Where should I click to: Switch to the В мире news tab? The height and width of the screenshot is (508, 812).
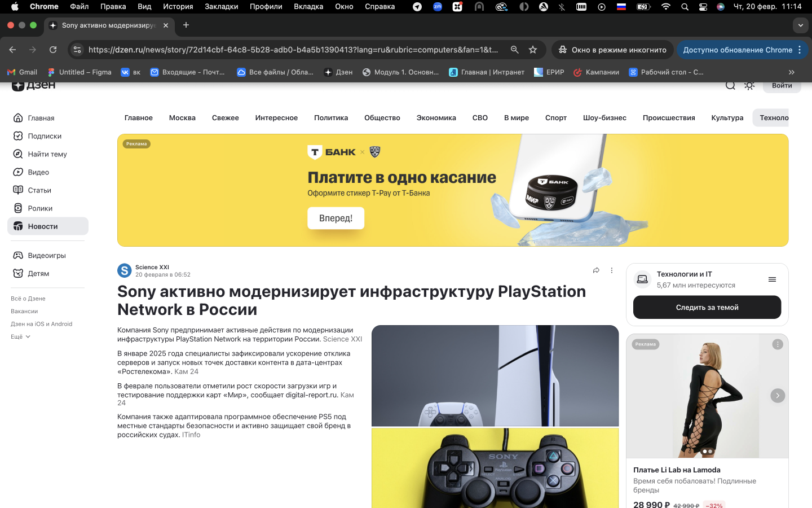[517, 118]
